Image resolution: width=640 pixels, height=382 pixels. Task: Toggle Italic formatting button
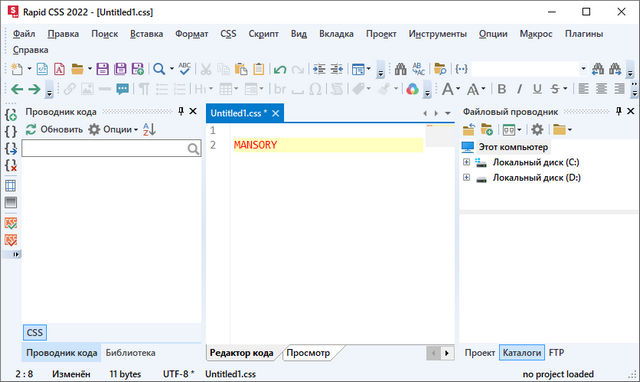click(519, 89)
